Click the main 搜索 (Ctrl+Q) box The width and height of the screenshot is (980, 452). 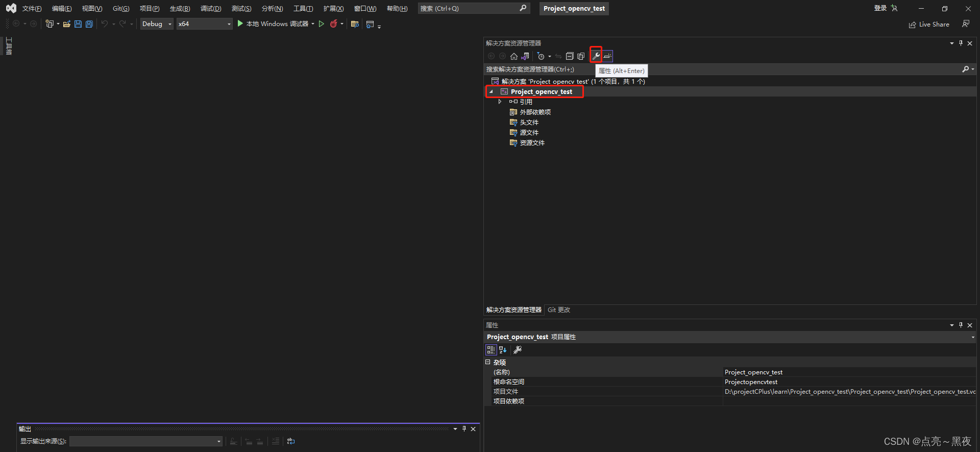(474, 8)
